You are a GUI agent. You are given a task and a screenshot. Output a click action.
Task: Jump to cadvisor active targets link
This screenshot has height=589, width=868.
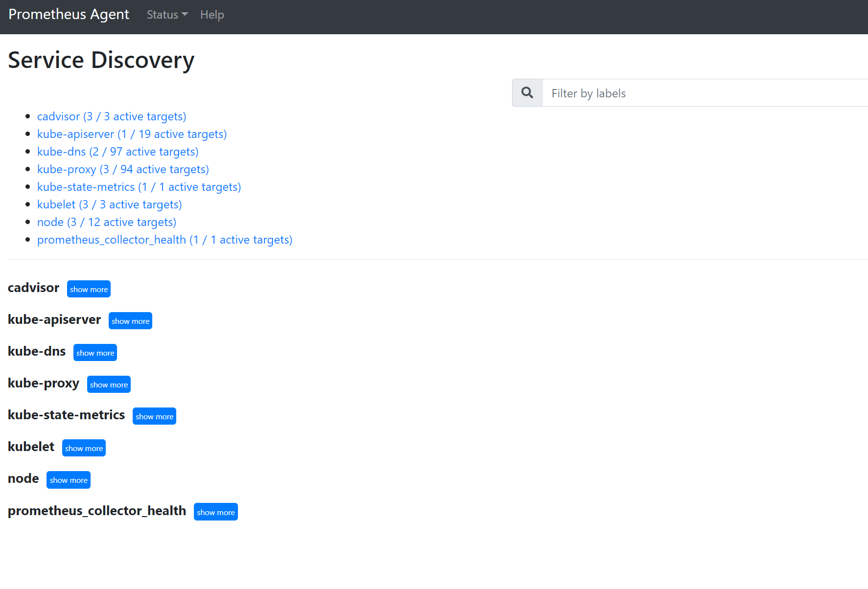112,116
